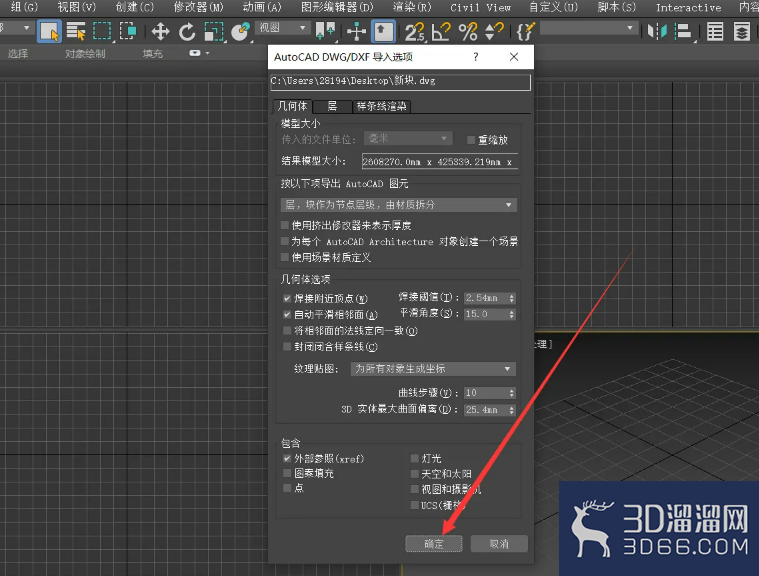Check the 图案填充 include option
The height and width of the screenshot is (576, 759).
(x=287, y=473)
